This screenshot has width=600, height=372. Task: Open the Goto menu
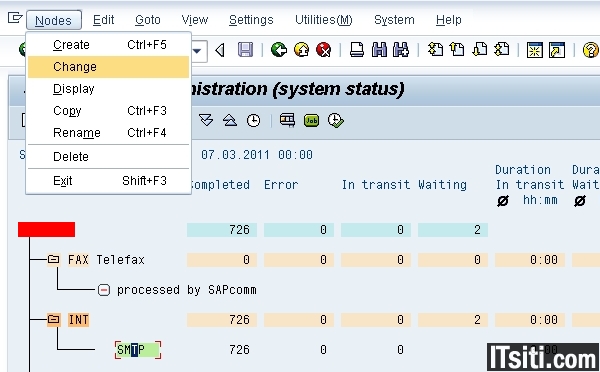point(148,20)
